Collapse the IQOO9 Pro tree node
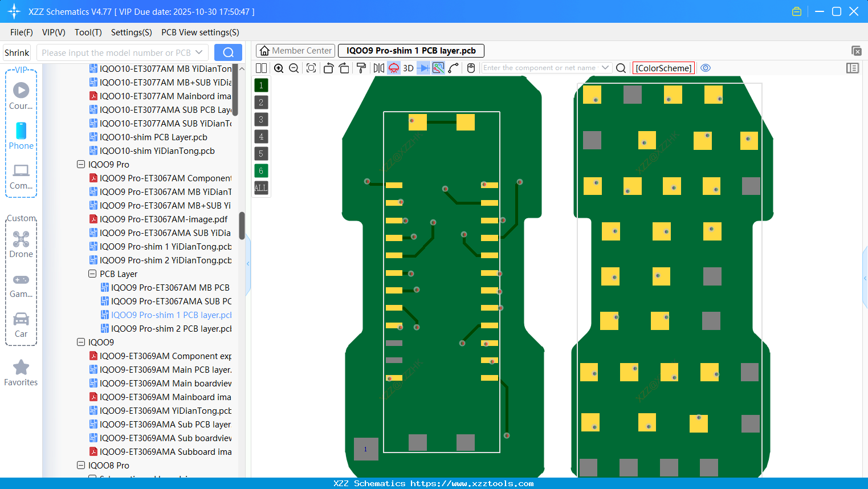This screenshot has width=868, height=489. tap(81, 164)
